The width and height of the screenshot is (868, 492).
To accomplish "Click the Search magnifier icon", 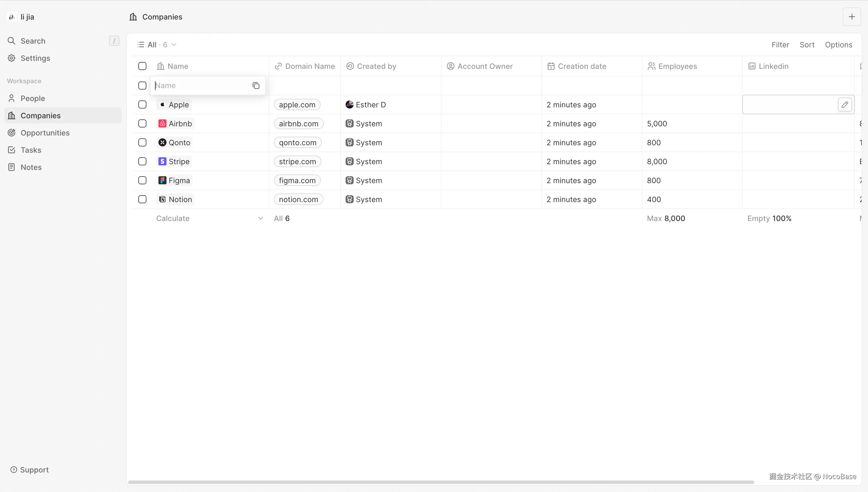I will 11,41.
